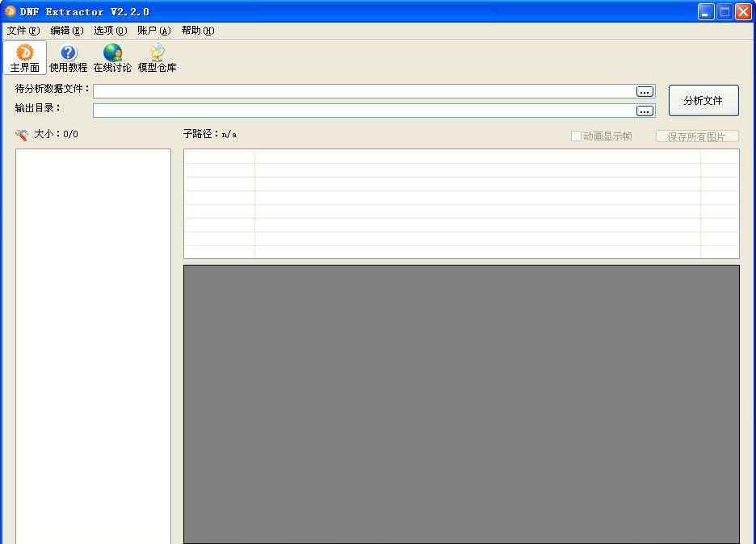Open the 文件 menu

(x=23, y=31)
